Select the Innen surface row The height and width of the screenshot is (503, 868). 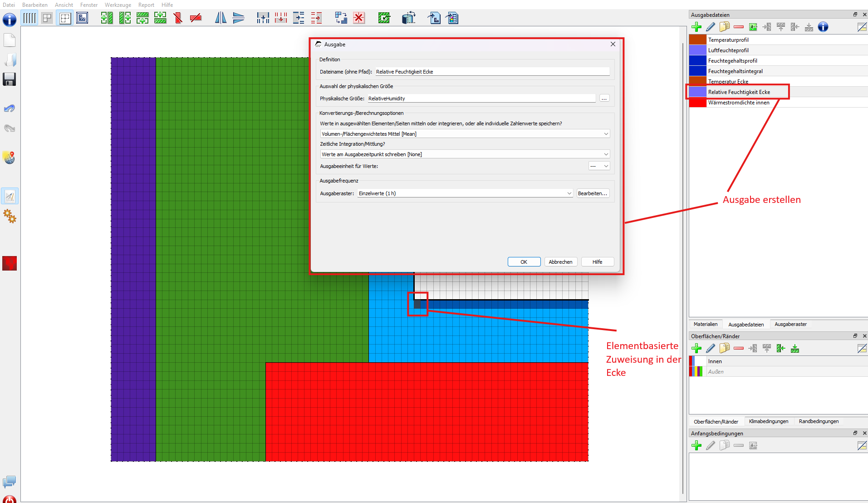[x=778, y=361]
